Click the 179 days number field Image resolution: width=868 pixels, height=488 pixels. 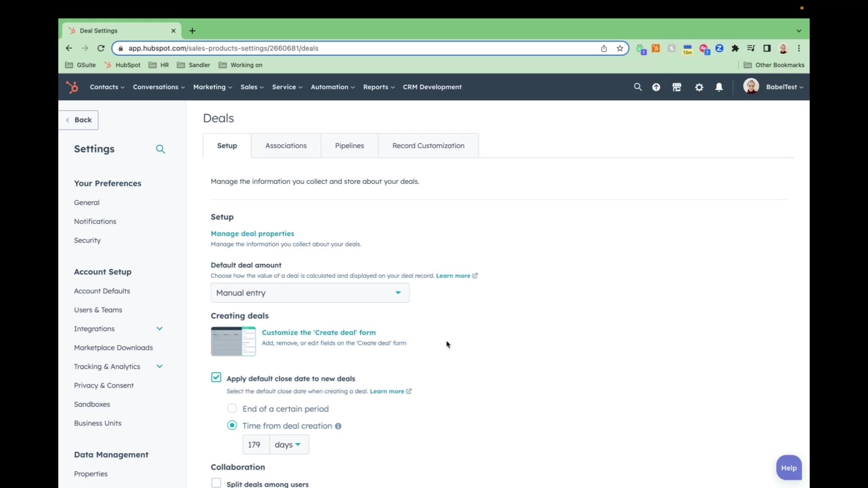coord(255,445)
